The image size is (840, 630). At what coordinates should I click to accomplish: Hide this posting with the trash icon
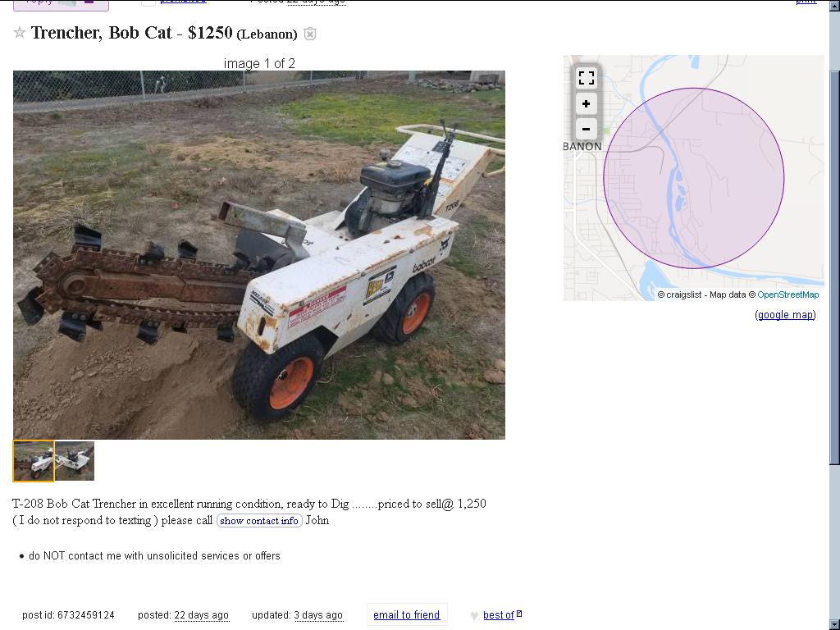[x=309, y=34]
